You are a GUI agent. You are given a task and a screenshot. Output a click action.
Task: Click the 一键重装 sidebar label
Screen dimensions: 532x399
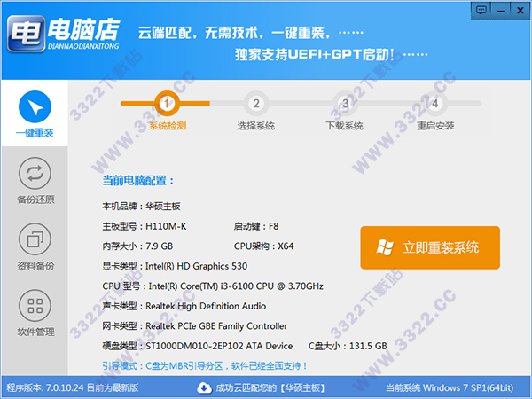click(35, 133)
